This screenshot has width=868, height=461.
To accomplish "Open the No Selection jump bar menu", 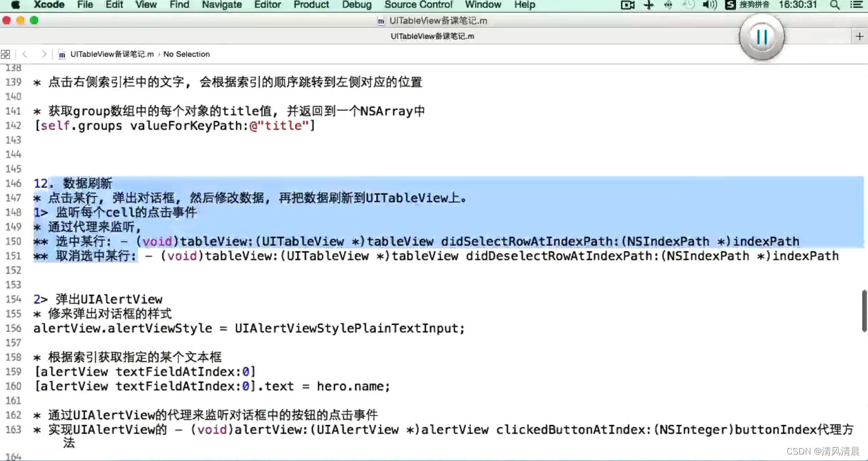I will coord(186,54).
